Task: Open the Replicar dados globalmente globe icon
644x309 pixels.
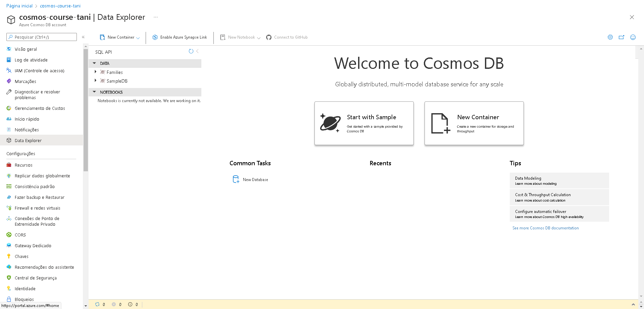Action: [x=9, y=176]
